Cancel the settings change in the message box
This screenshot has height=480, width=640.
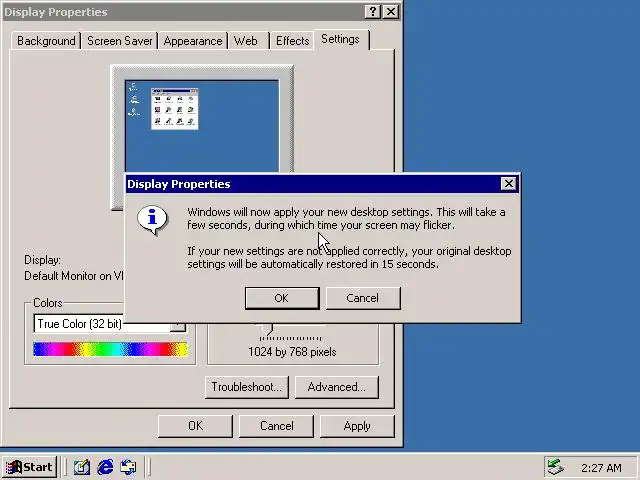[x=363, y=298]
